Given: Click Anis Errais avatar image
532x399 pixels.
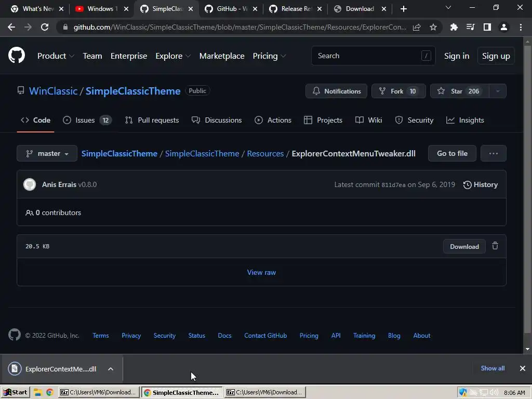Looking at the screenshot, I should pos(30,184).
